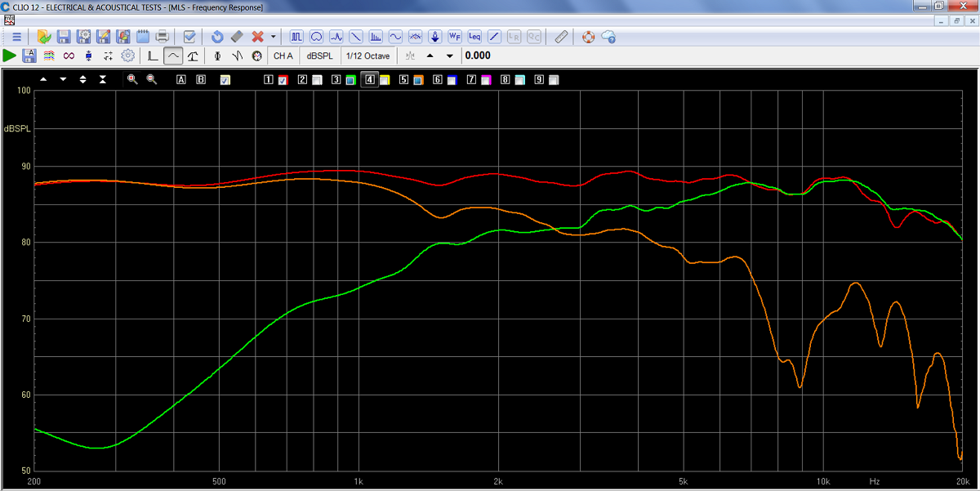Click the autosave disk icon labeled A

(29, 56)
